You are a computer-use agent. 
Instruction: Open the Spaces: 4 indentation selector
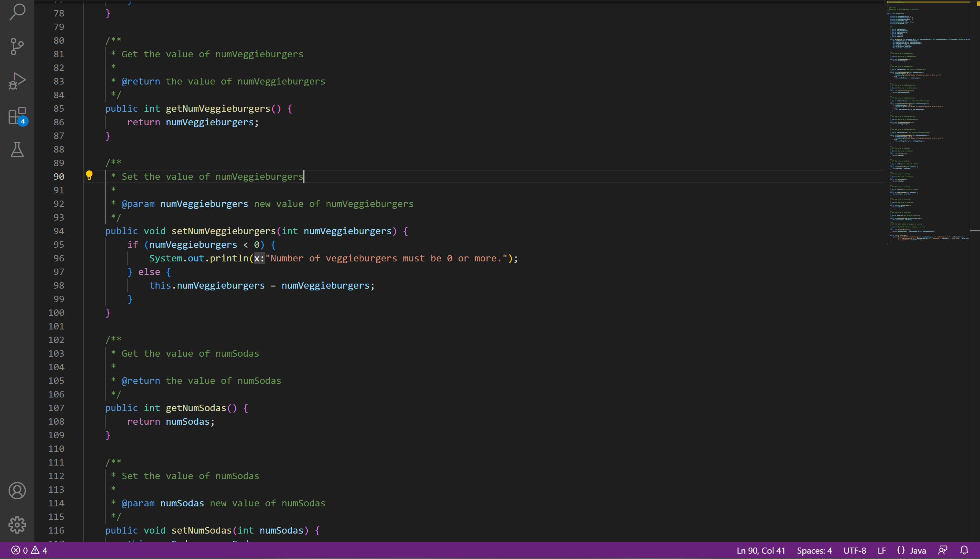click(814, 550)
